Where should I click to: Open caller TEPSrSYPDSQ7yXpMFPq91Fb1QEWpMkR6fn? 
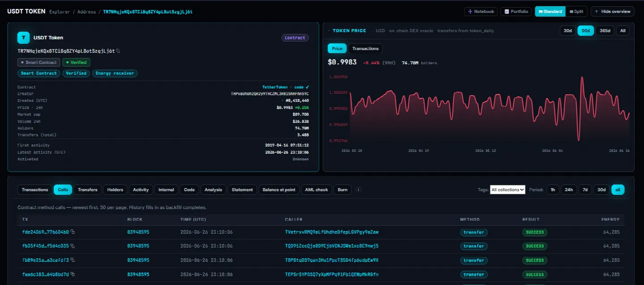tap(332, 274)
